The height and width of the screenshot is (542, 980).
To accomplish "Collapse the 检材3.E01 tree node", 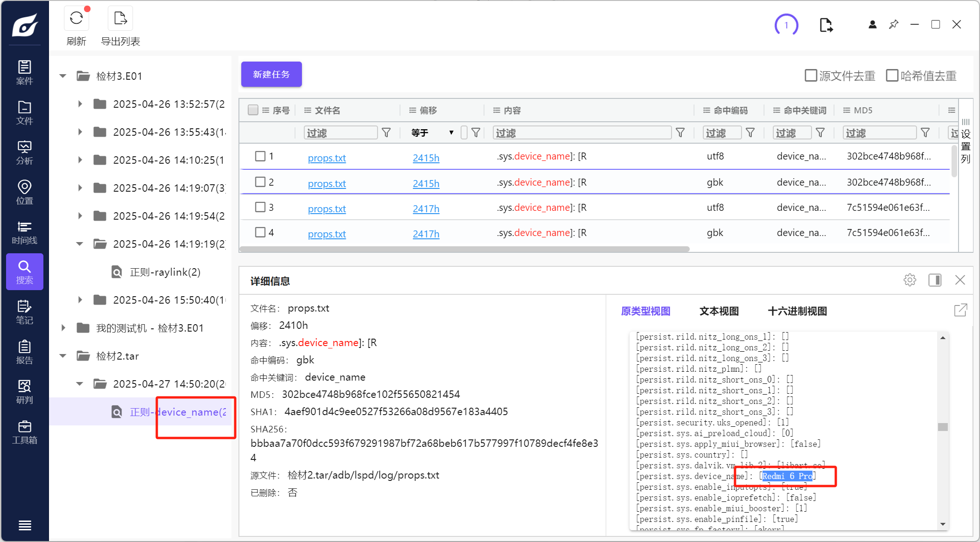I will [x=63, y=76].
